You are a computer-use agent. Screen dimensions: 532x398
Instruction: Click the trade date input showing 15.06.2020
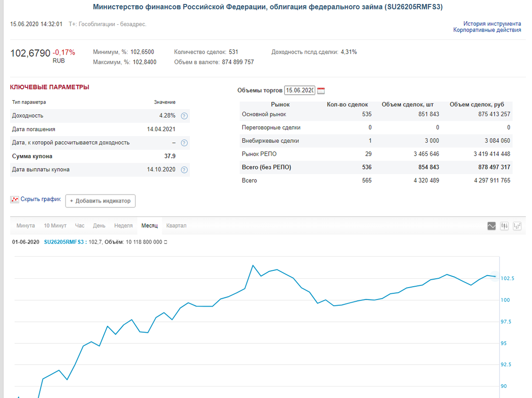301,90
